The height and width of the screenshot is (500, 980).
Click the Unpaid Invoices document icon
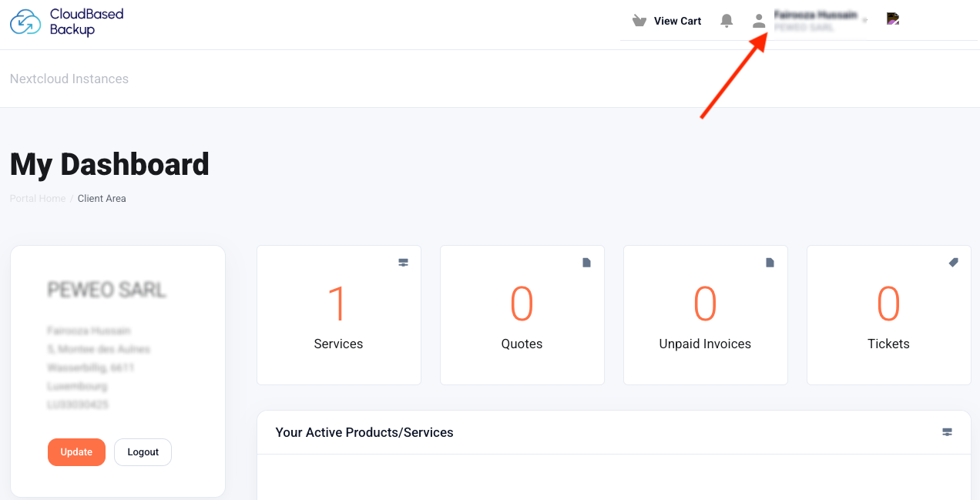(770, 262)
